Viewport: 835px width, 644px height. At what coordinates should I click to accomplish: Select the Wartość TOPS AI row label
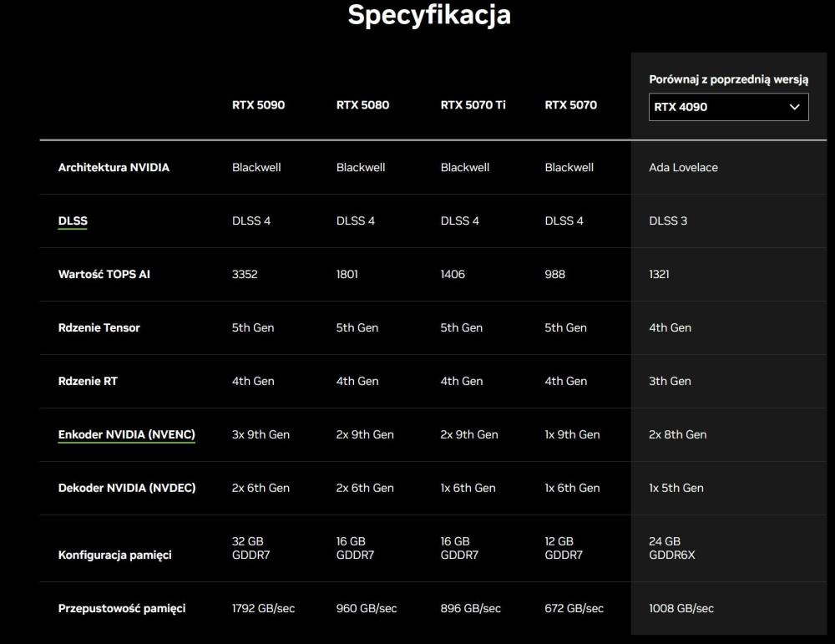pyautogui.click(x=104, y=274)
